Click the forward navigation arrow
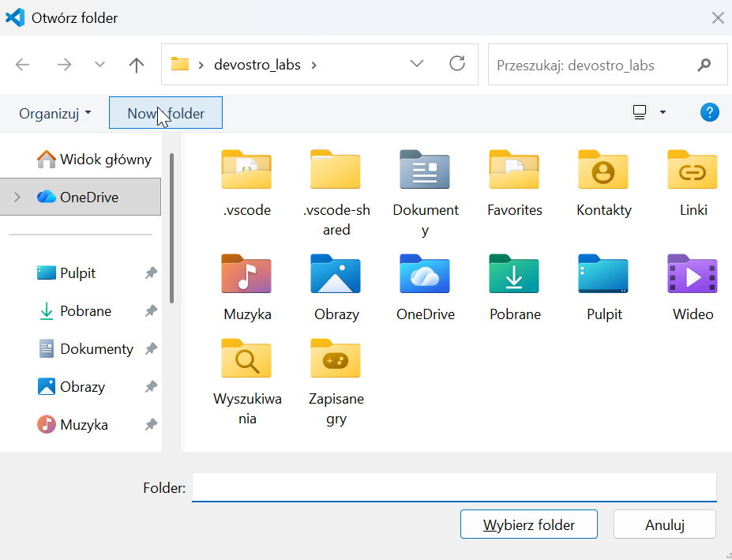The width and height of the screenshot is (732, 560). pyautogui.click(x=64, y=65)
